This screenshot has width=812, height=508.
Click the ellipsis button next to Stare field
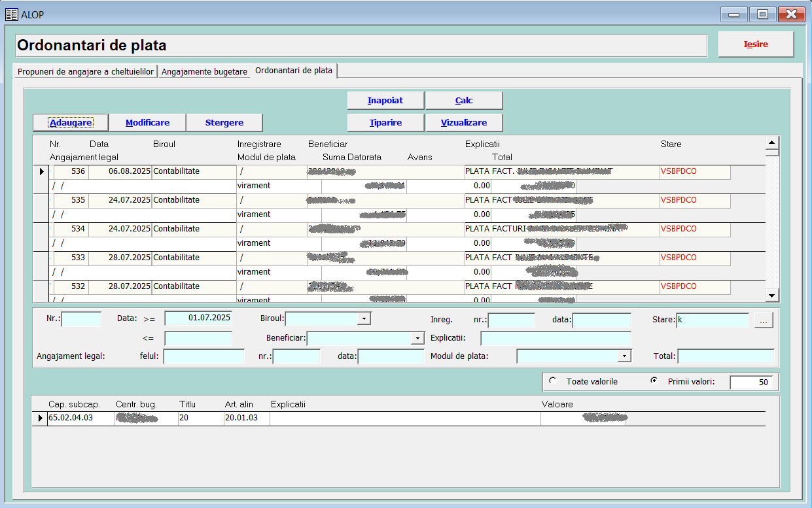click(764, 320)
